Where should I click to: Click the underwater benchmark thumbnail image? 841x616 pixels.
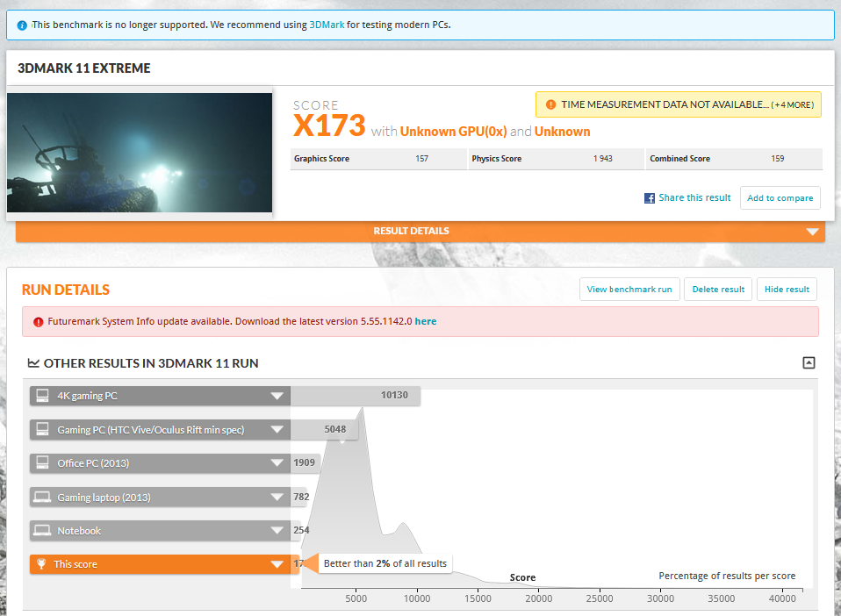pyautogui.click(x=140, y=153)
